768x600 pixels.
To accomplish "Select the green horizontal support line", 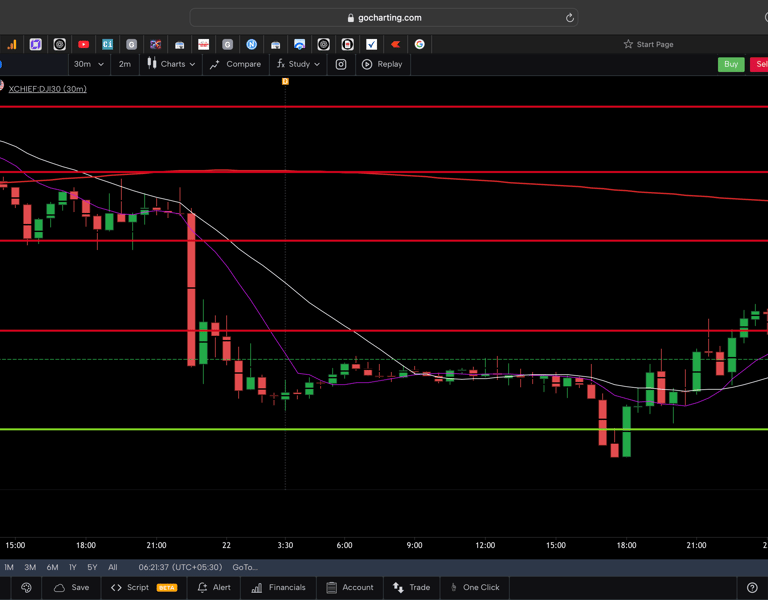I will click(x=384, y=430).
